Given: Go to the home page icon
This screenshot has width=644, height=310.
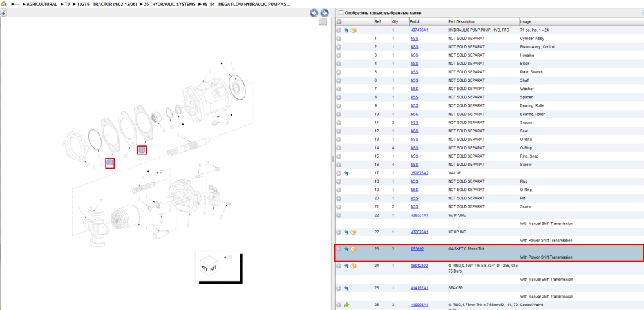Looking at the screenshot, I should [4, 4].
